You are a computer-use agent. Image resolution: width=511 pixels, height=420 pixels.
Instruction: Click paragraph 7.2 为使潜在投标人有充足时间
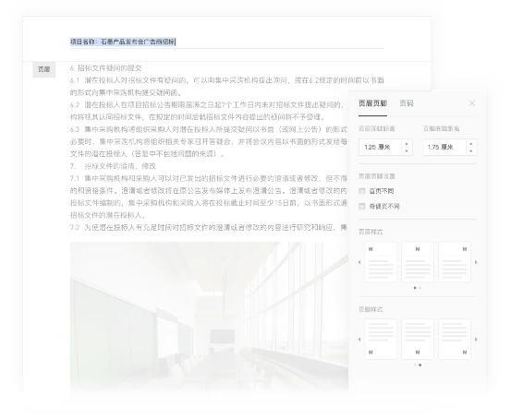[x=209, y=227]
